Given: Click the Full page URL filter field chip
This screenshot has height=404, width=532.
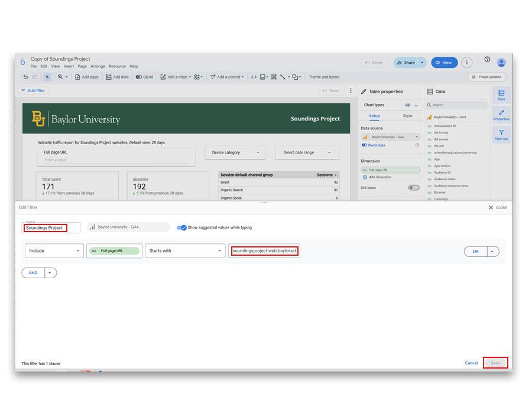Looking at the screenshot, I should [x=114, y=251].
